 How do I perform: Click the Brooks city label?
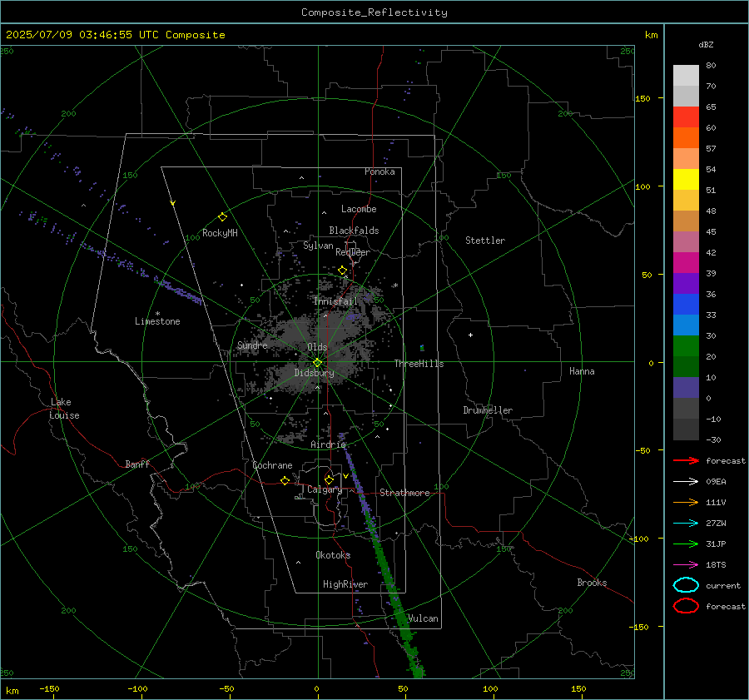(x=592, y=583)
